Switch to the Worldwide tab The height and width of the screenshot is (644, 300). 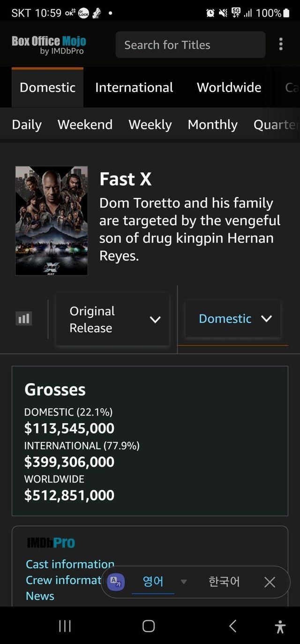pyautogui.click(x=229, y=87)
